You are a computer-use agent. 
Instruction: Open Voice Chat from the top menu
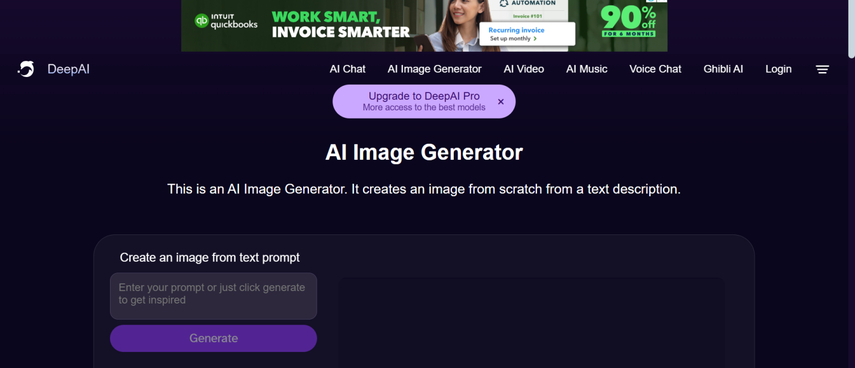tap(655, 69)
